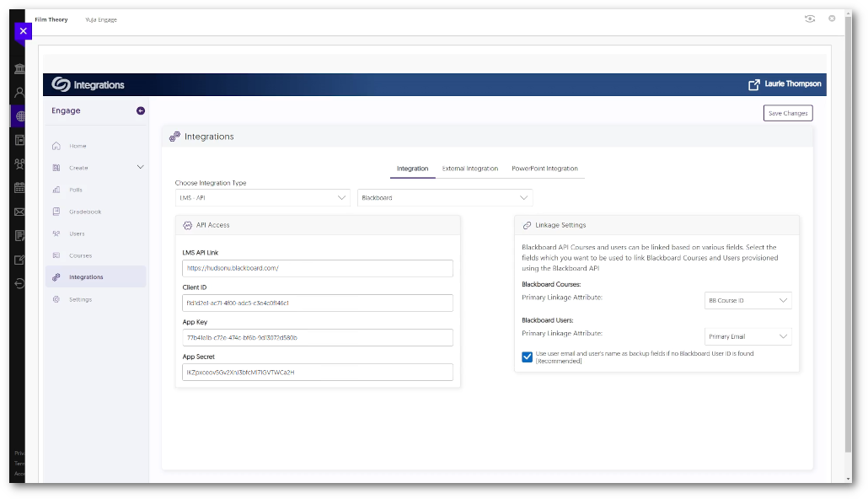
Task: Click the Save Changes button
Action: (788, 113)
